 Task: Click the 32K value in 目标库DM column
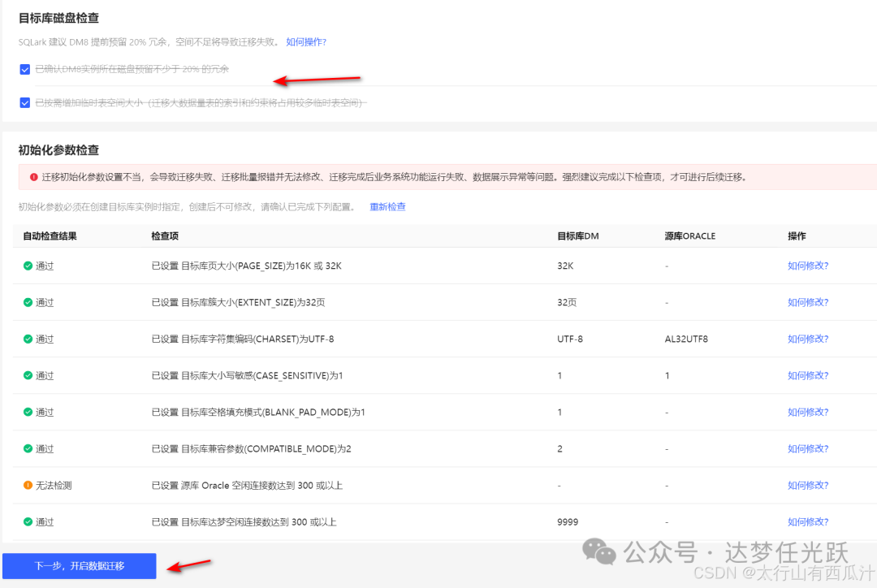[x=565, y=266]
